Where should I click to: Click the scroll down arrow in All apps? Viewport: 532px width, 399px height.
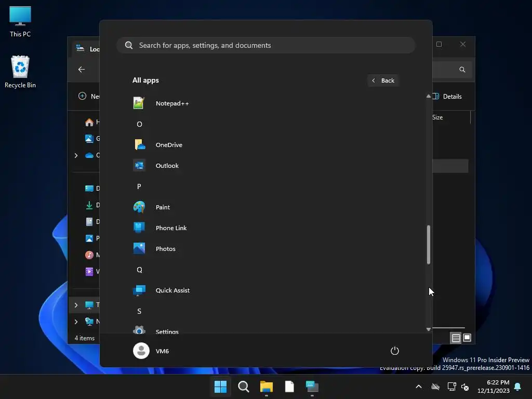point(429,329)
